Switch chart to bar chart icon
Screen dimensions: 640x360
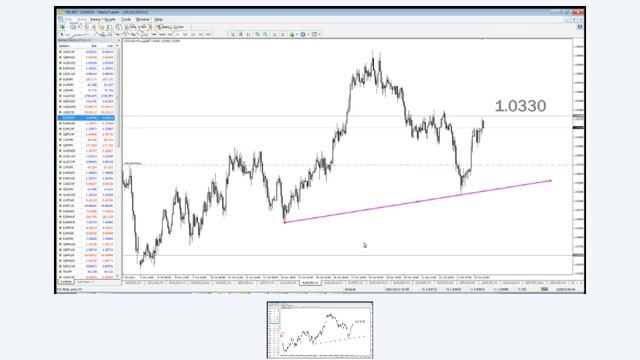pyautogui.click(x=233, y=35)
